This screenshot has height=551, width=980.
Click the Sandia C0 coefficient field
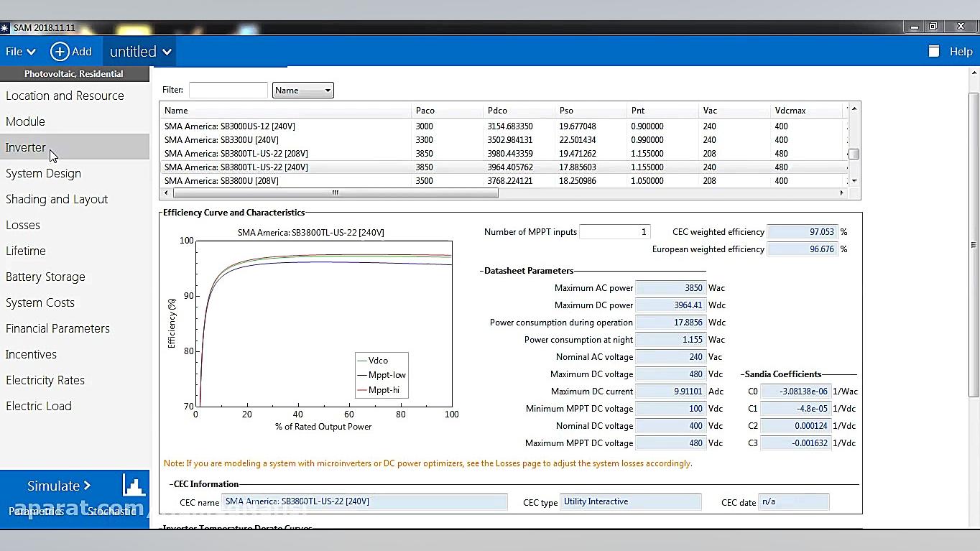pos(795,392)
